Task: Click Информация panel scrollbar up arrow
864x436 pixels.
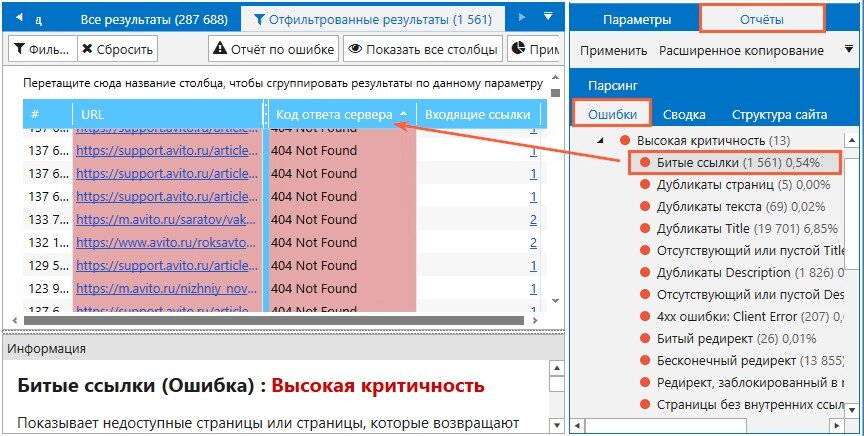Action: pos(557,369)
